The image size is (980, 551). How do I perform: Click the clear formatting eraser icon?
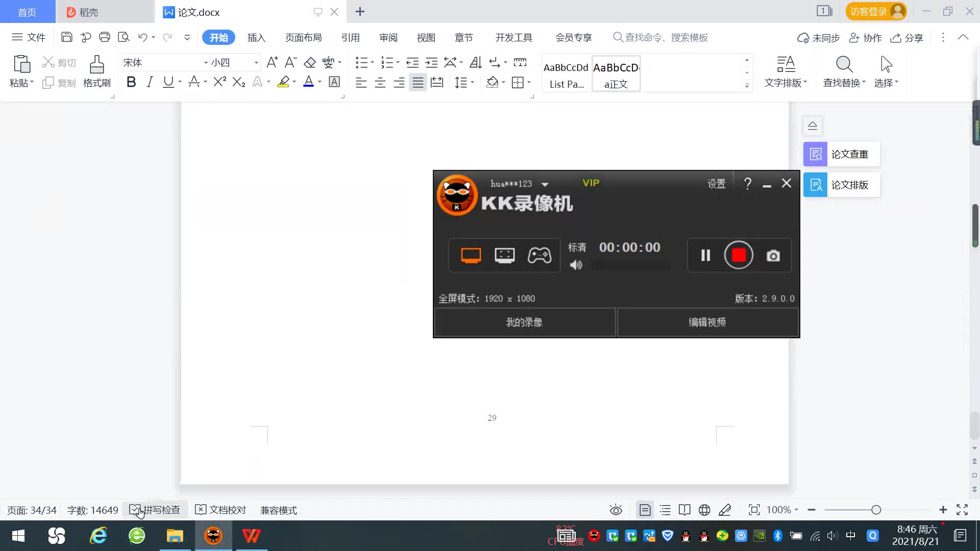pyautogui.click(x=310, y=63)
